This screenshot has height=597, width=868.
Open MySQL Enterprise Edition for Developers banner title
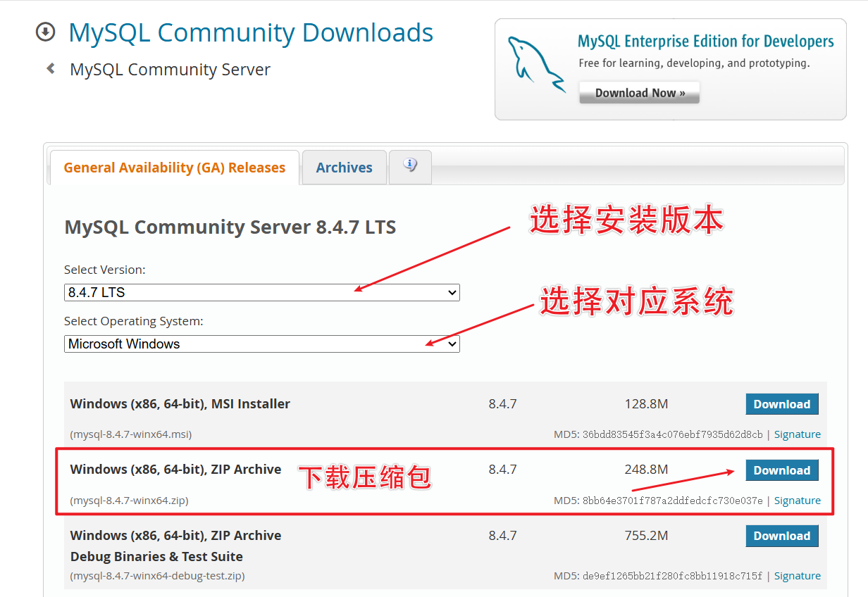pos(705,42)
